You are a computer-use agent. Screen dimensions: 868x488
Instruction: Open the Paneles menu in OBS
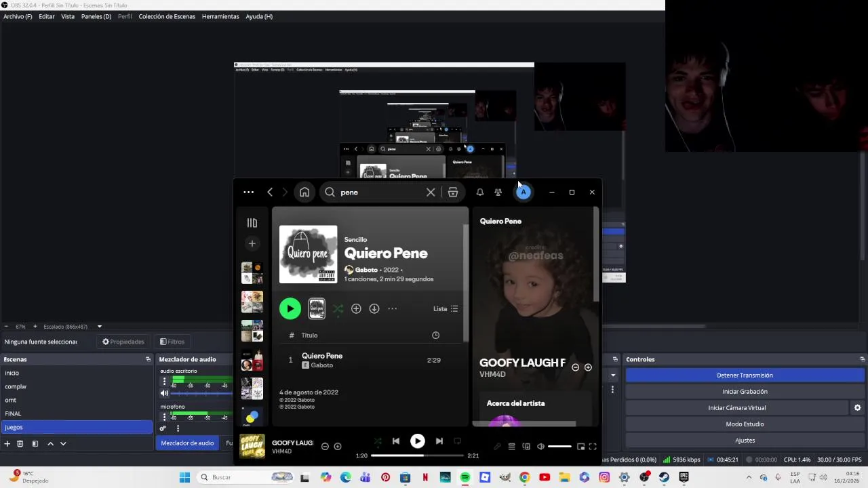click(96, 16)
